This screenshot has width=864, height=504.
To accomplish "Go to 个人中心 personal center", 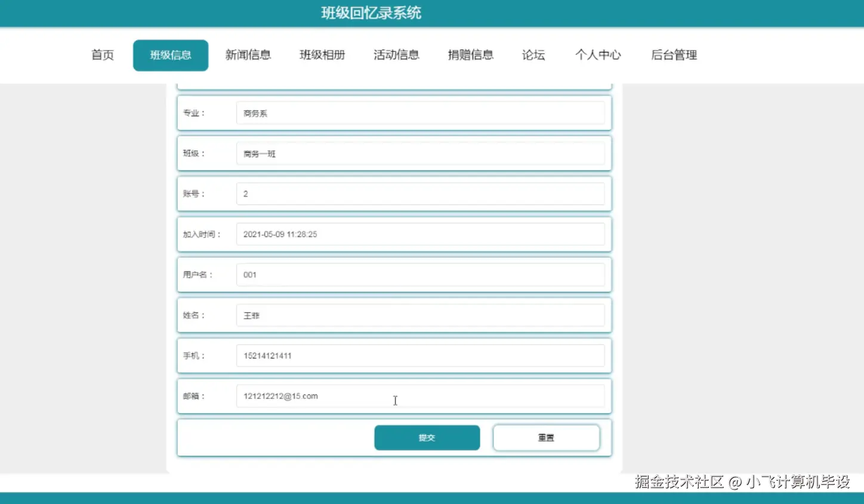I will coord(598,55).
